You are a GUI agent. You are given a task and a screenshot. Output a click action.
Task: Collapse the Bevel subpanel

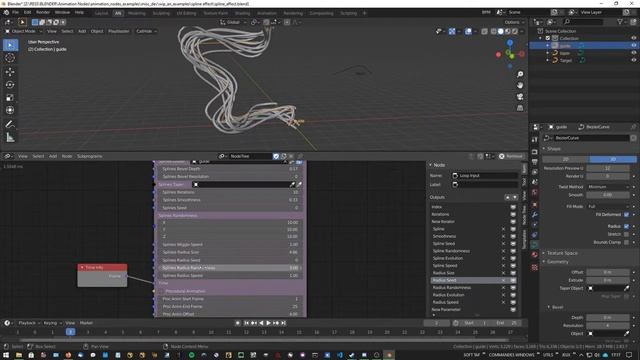[x=557, y=307]
